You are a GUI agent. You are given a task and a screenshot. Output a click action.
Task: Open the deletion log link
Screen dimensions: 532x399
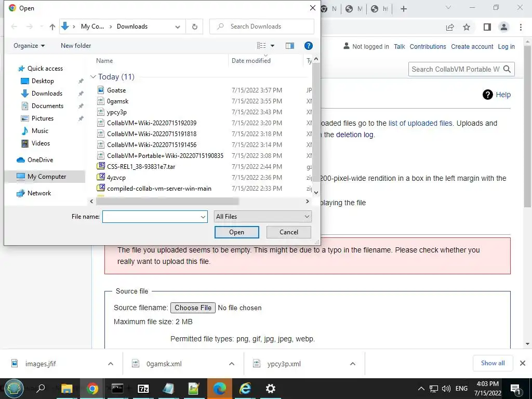pyautogui.click(x=355, y=135)
